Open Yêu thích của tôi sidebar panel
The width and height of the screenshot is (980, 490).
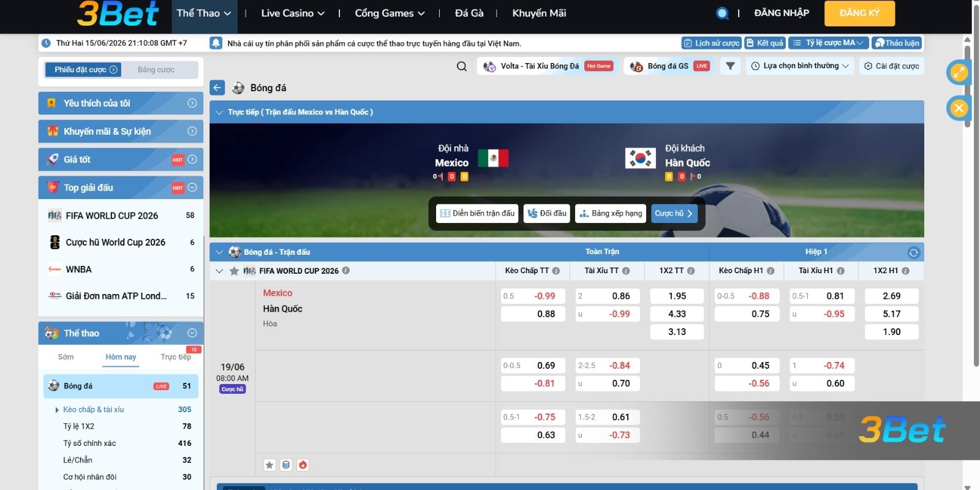[x=121, y=103]
